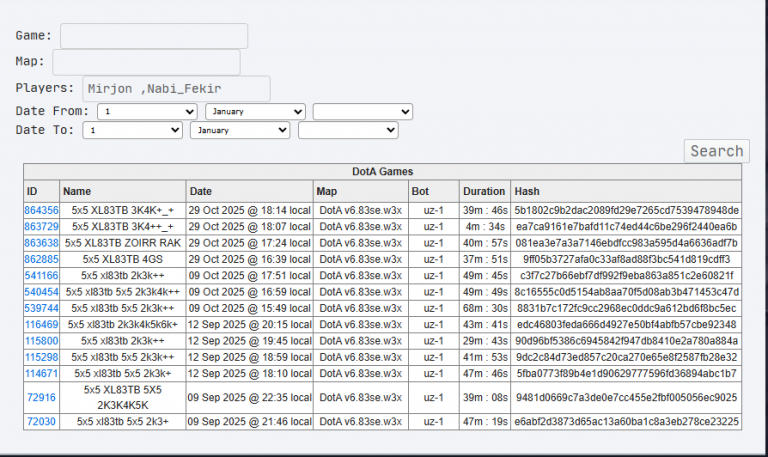This screenshot has width=768, height=457.
Task: Open game ID 863729 link
Action: (41, 227)
